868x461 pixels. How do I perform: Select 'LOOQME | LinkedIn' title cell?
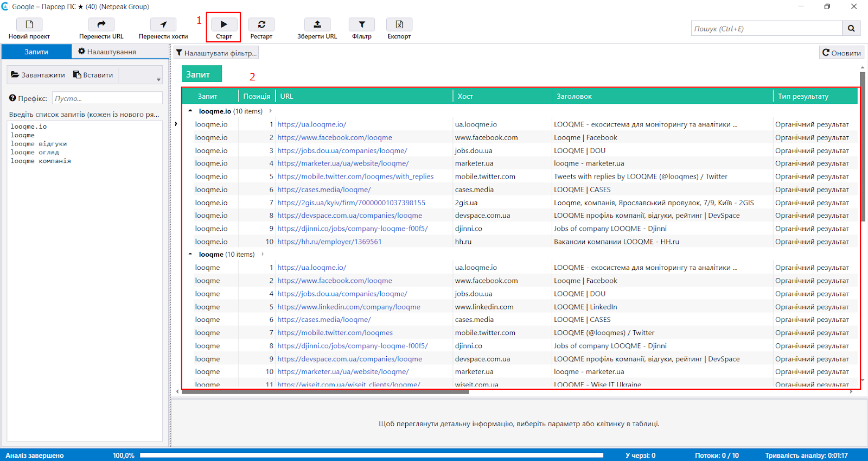(662, 307)
